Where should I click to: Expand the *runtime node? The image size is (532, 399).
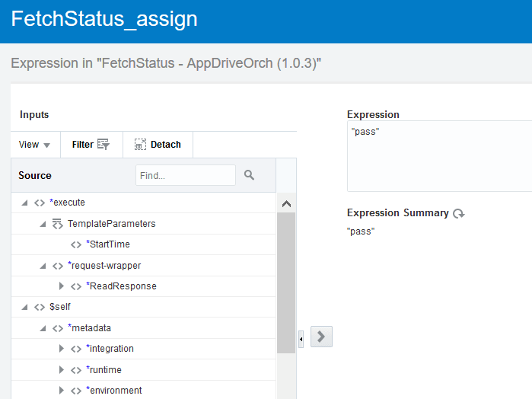(61, 369)
